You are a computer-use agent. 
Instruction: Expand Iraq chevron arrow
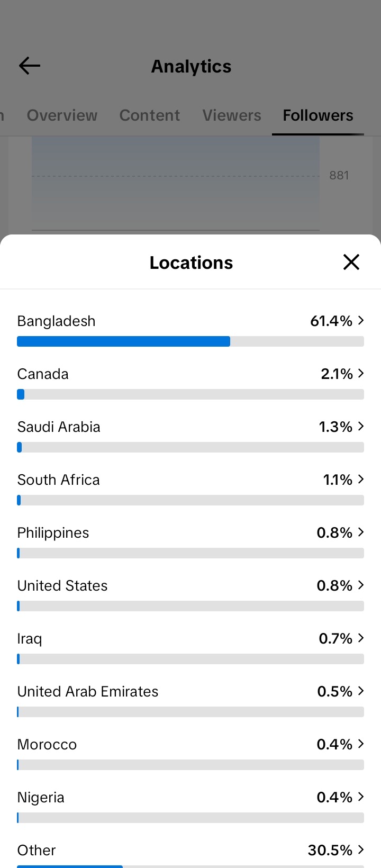tap(361, 638)
